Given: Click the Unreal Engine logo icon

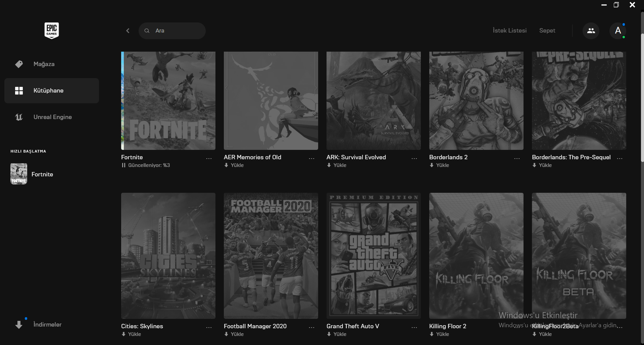Looking at the screenshot, I should tap(19, 117).
